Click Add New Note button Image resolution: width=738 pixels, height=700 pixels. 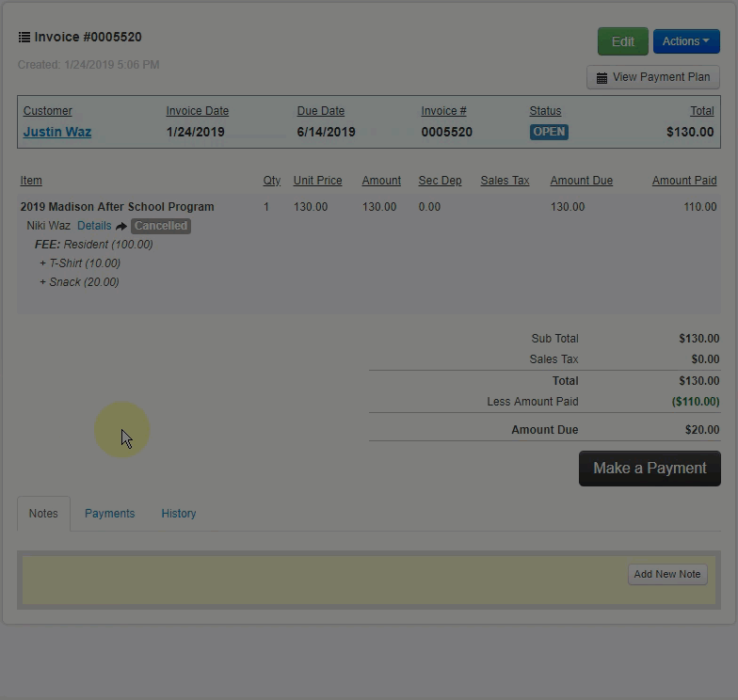(666, 574)
